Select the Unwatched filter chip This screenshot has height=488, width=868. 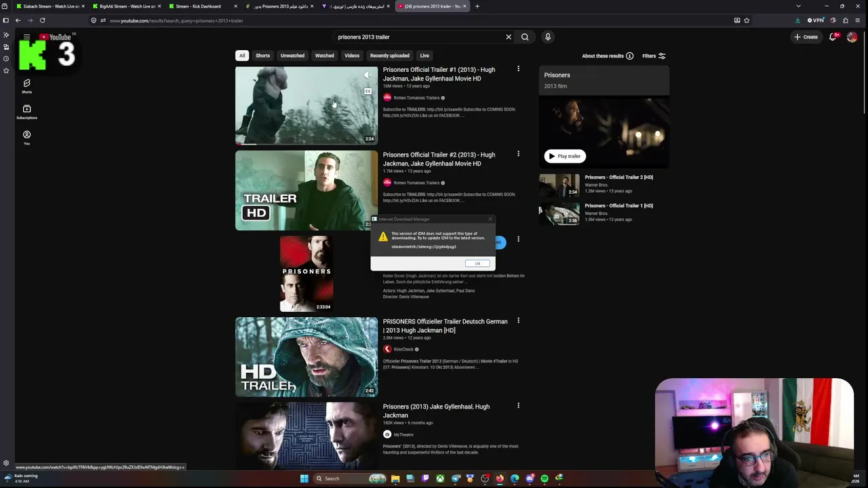click(292, 56)
